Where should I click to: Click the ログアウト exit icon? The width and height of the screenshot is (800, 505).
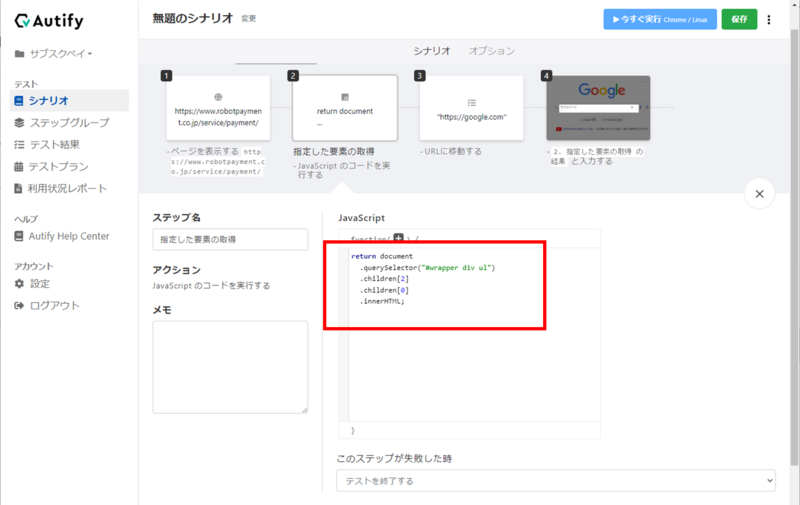19,306
